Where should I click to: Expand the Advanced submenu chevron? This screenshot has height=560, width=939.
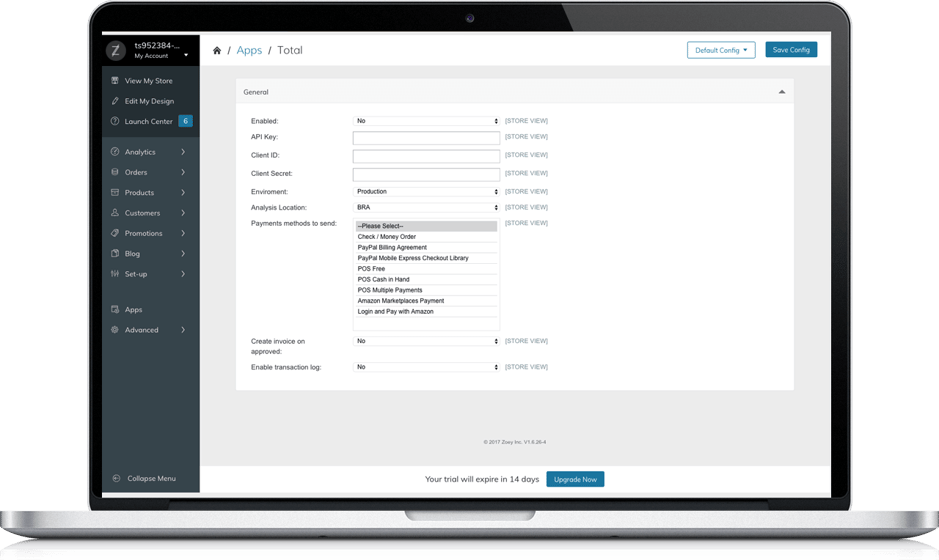pyautogui.click(x=183, y=330)
